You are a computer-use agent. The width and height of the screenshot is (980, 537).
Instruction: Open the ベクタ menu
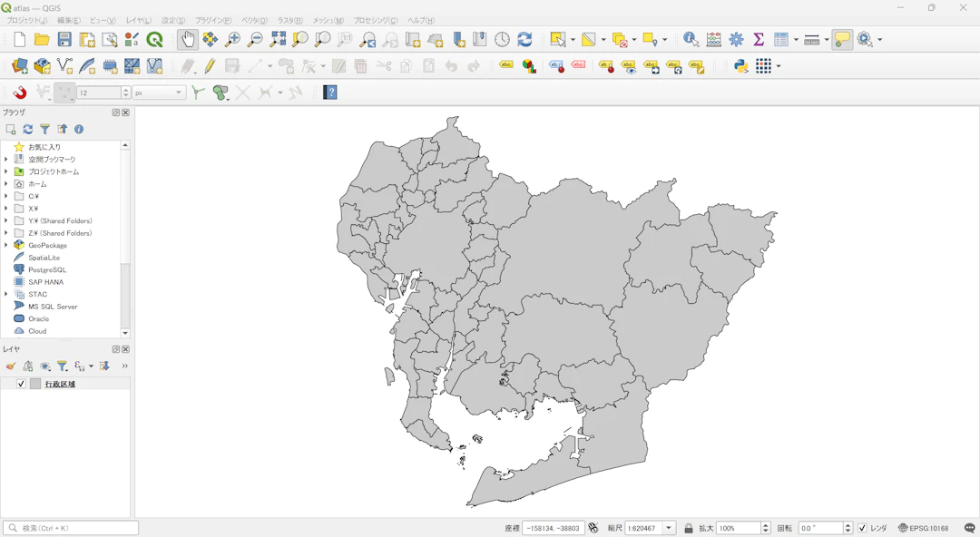click(254, 20)
